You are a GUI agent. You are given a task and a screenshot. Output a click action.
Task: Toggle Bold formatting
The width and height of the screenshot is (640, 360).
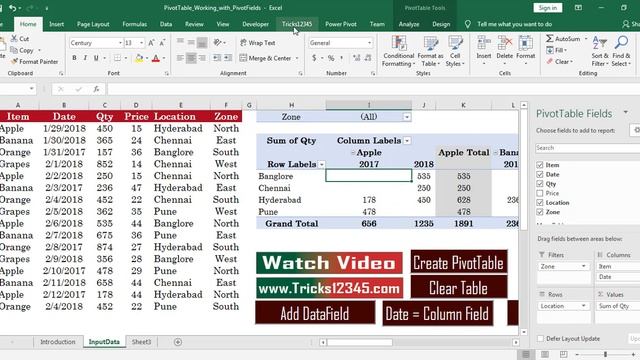(74, 58)
